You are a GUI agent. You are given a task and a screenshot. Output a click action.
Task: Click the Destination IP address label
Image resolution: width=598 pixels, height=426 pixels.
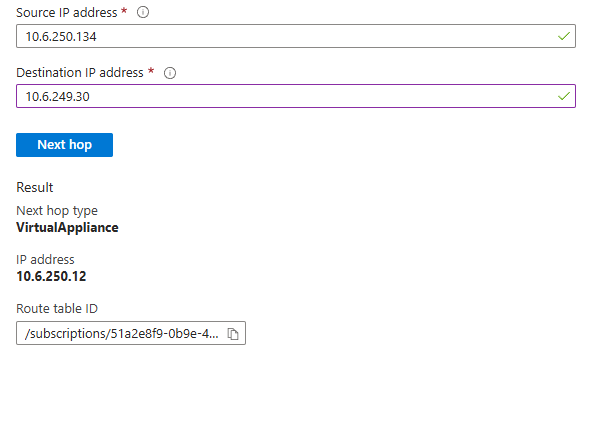point(80,72)
